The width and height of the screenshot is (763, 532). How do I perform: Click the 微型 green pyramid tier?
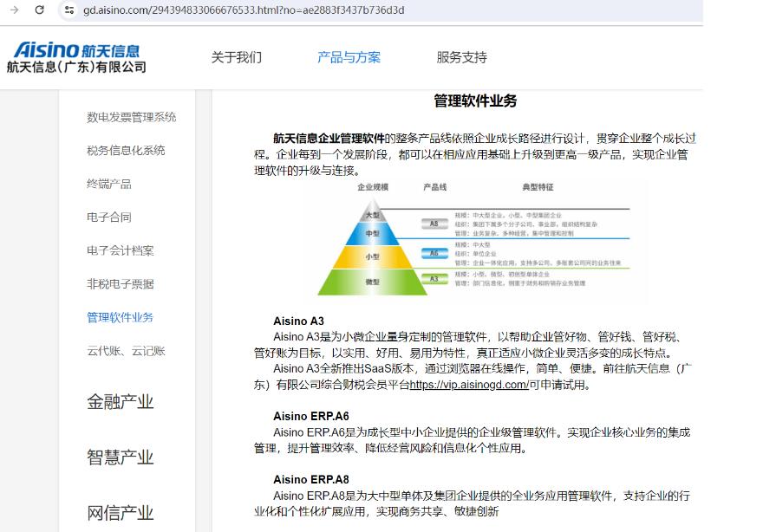click(373, 282)
